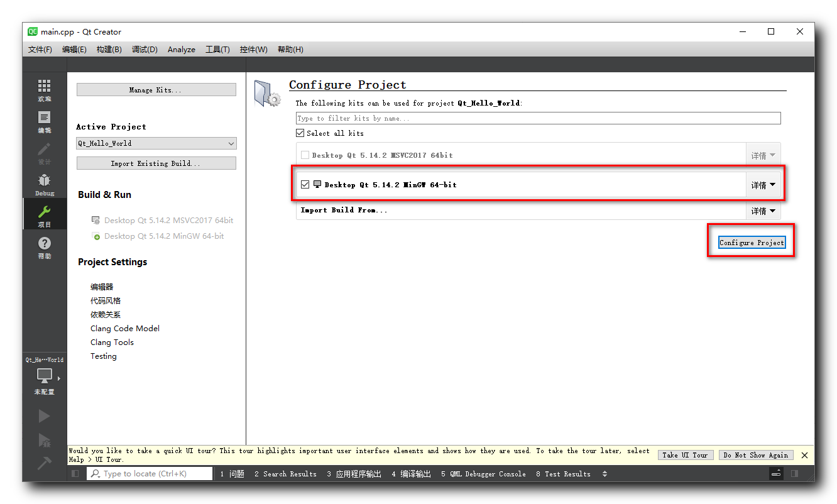This screenshot has height=504, width=837.
Task: Click the Run play button
Action: pos(44,416)
